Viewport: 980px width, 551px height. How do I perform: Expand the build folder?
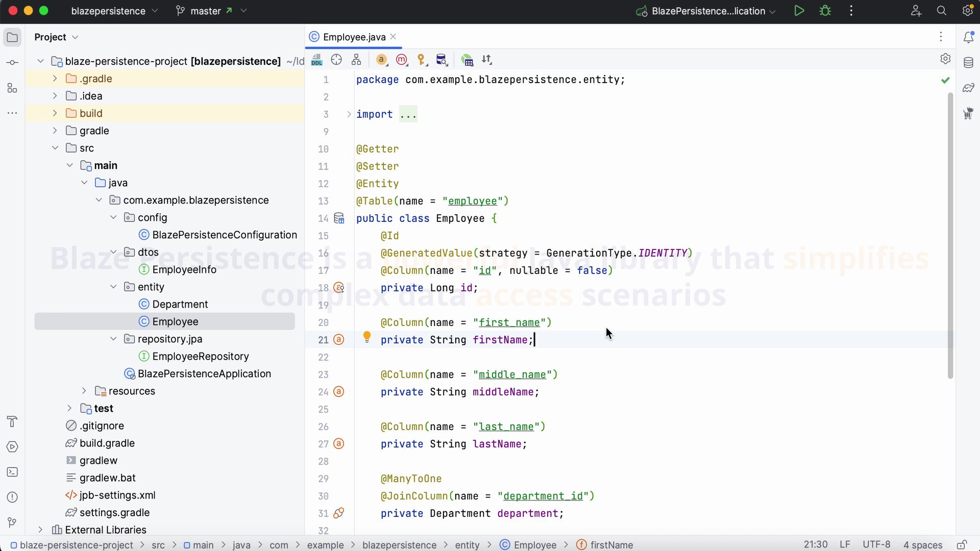point(55,113)
